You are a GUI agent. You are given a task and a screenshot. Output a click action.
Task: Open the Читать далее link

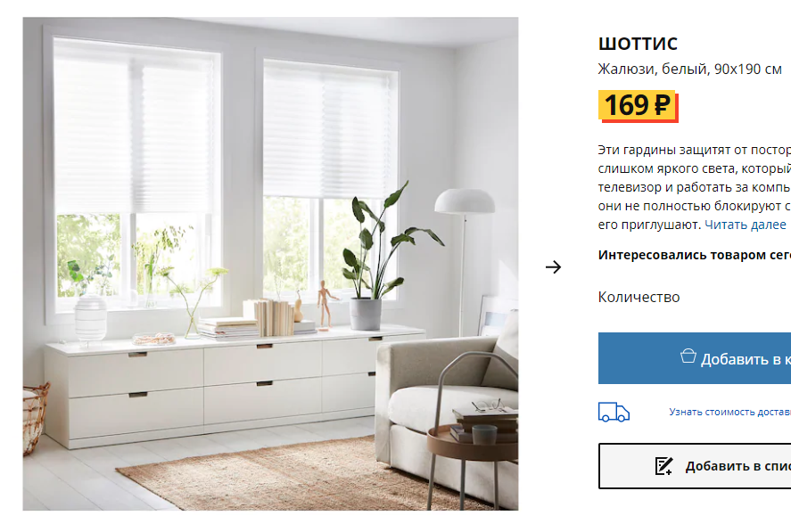point(746,225)
